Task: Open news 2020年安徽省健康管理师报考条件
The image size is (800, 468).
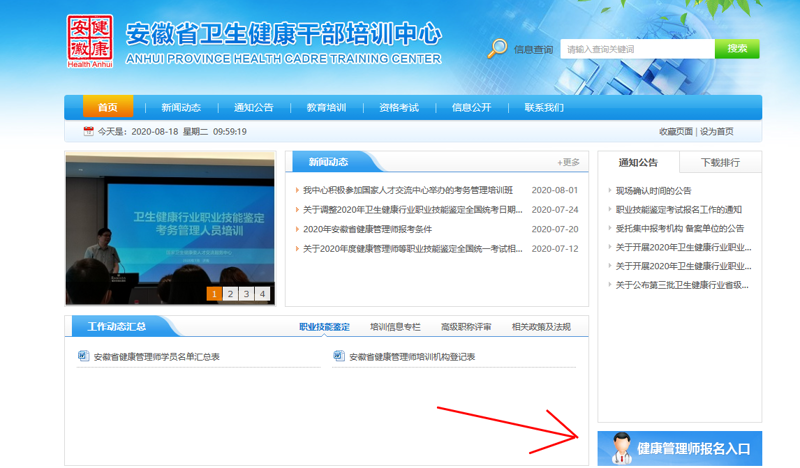Action: 367,229
